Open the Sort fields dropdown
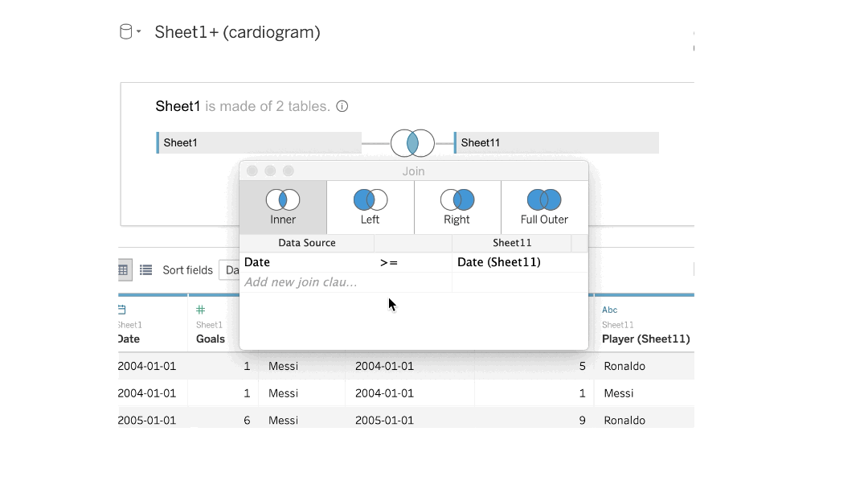 click(229, 270)
